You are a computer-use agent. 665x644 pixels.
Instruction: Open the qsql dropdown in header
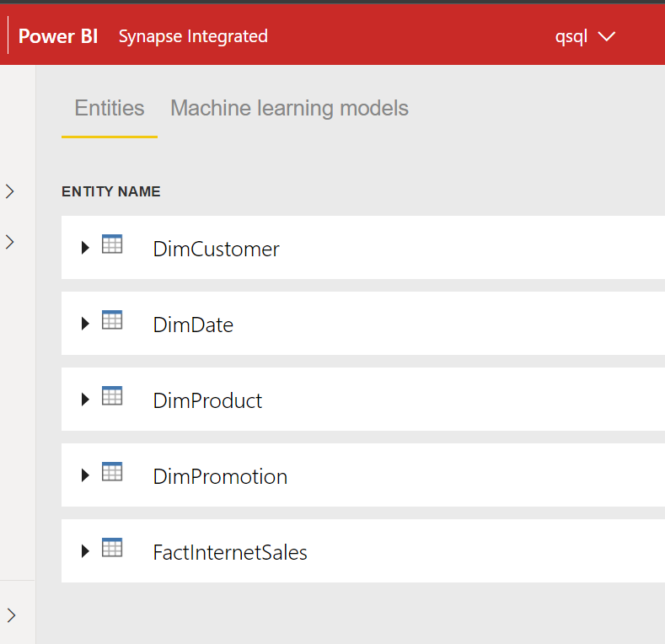585,37
